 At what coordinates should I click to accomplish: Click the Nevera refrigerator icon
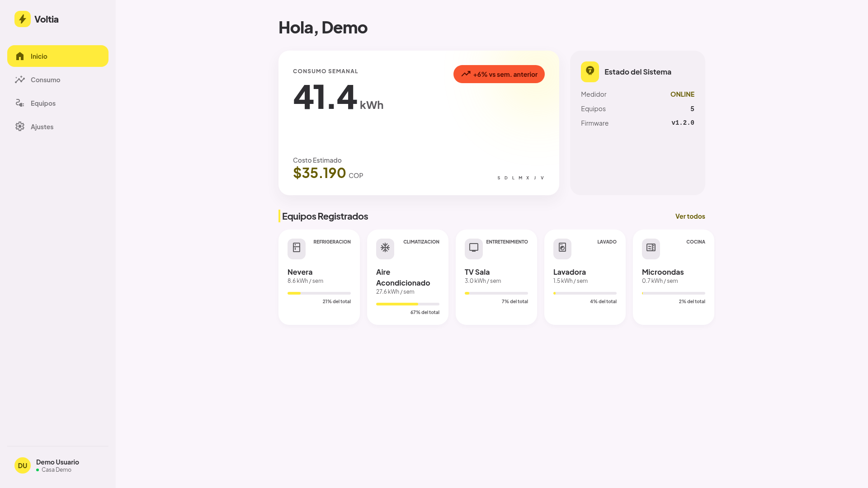pos(297,249)
